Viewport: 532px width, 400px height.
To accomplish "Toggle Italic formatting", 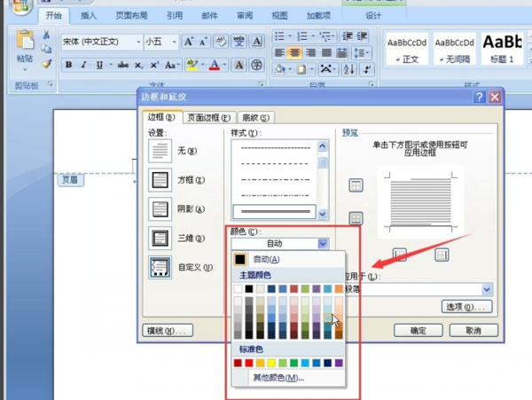I will (x=84, y=65).
